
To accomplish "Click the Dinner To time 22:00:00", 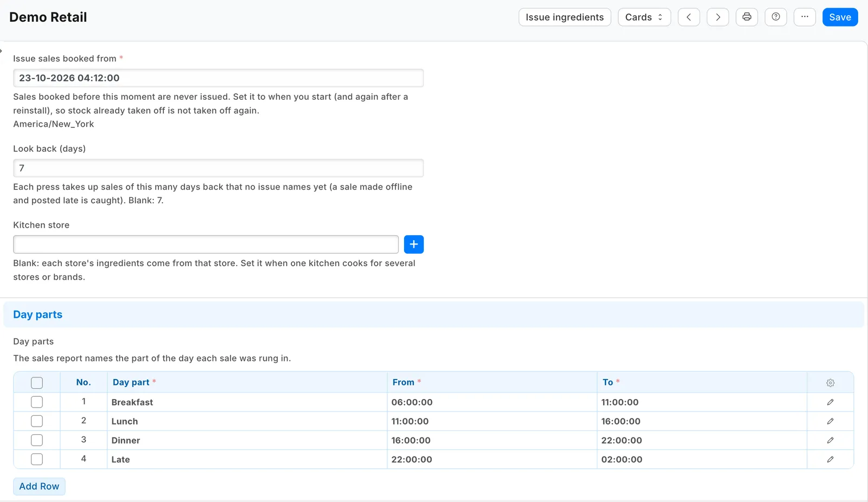I will pyautogui.click(x=702, y=440).
